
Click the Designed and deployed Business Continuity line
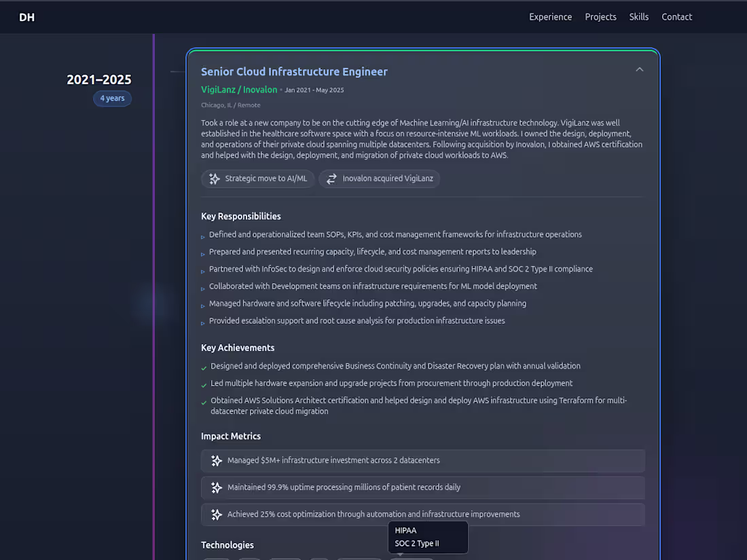tap(395, 366)
